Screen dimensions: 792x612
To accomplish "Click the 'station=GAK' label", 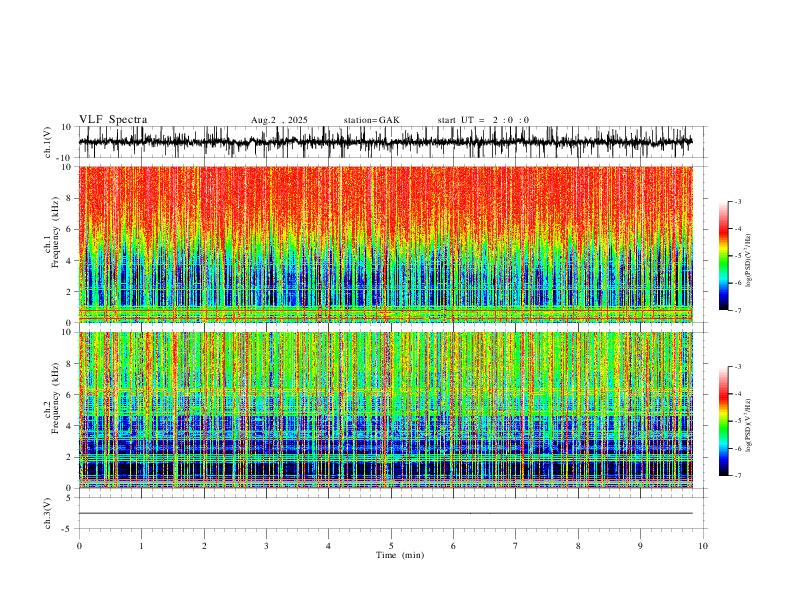I will (x=371, y=120).
